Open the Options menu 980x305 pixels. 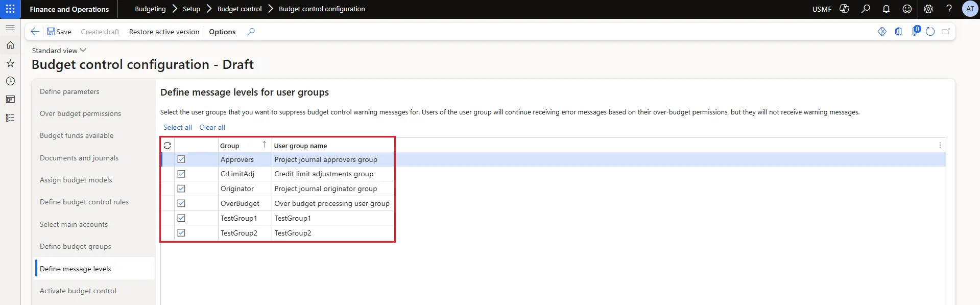tap(222, 32)
